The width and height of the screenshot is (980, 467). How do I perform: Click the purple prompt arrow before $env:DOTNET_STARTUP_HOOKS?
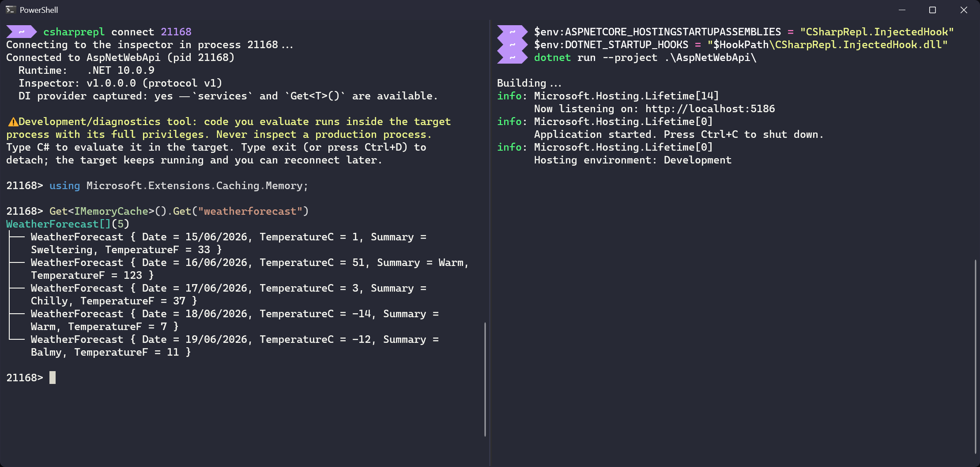(x=513, y=45)
